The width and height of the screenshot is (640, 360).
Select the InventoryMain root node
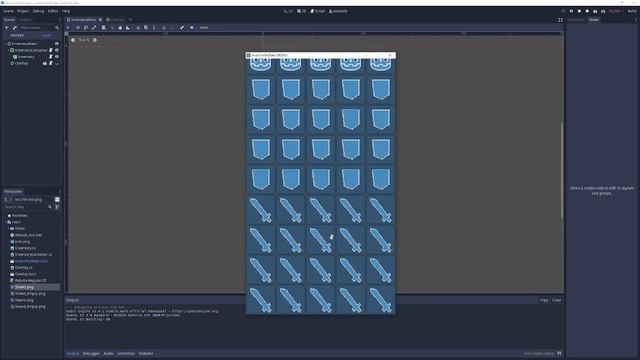pos(24,44)
